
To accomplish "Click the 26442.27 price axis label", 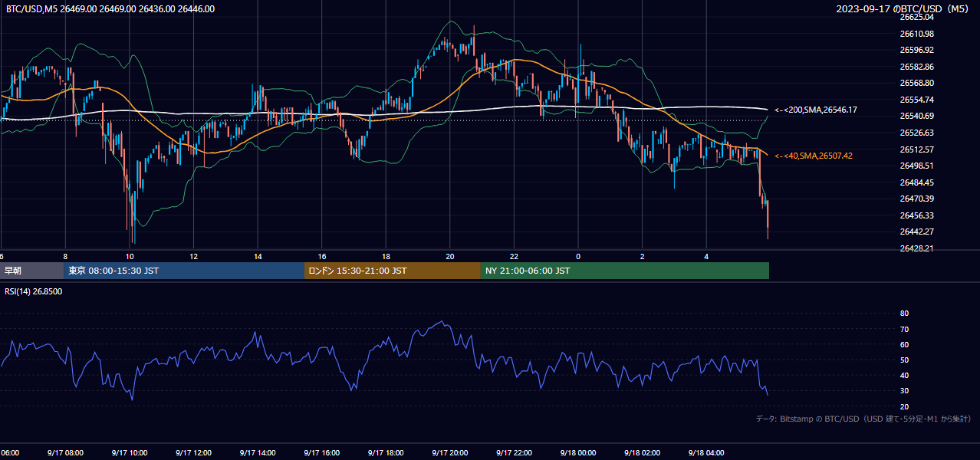I will [917, 232].
